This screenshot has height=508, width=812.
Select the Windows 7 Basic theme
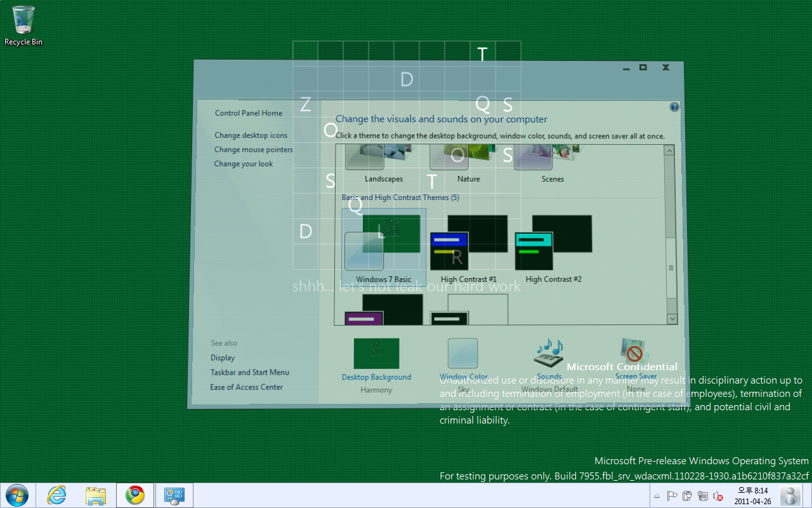tap(383, 247)
